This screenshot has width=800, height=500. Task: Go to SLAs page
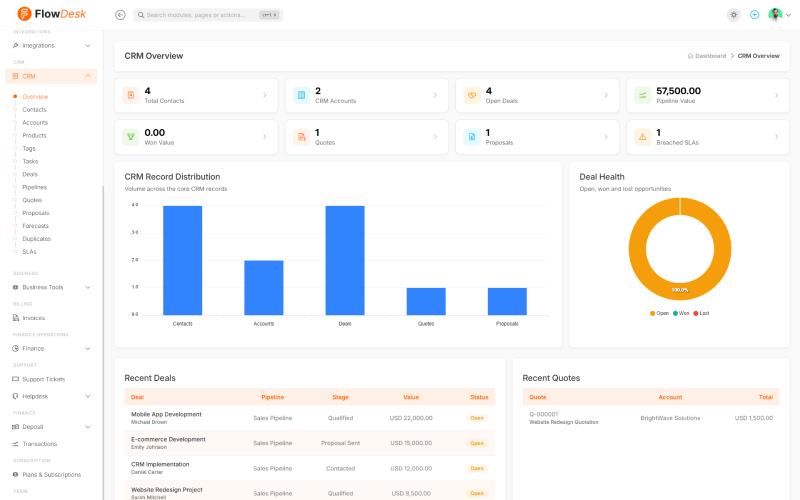[29, 252]
